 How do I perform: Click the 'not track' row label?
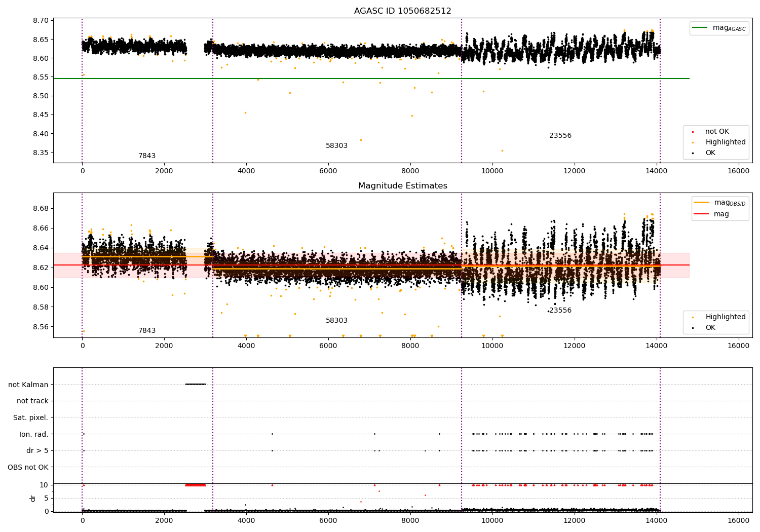(32, 401)
